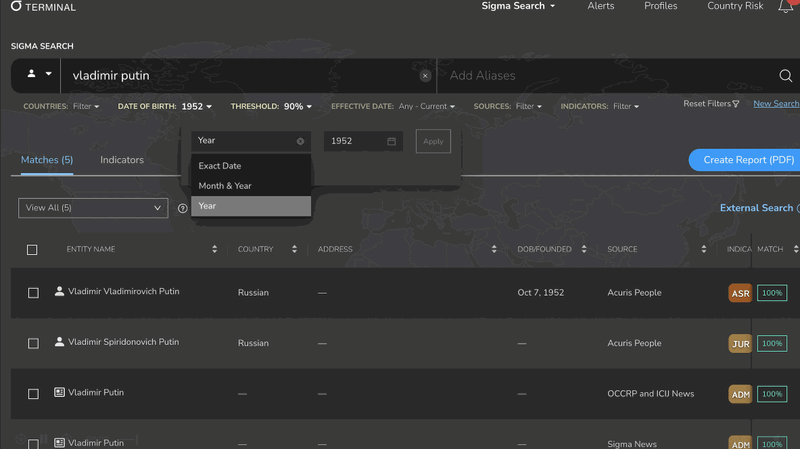The image size is (800, 449).
Task: Click the help question mark icon
Action: pyautogui.click(x=183, y=208)
